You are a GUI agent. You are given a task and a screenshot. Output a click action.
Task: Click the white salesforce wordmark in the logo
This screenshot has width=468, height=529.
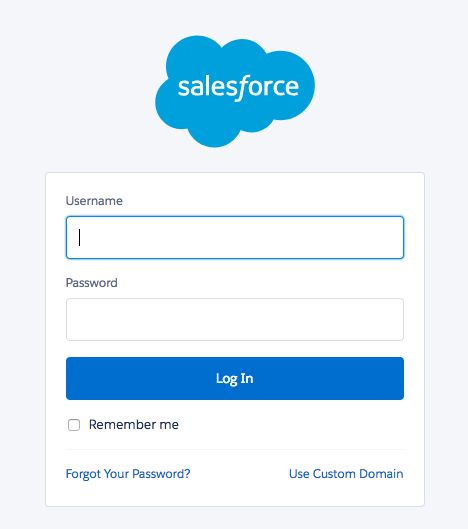(x=238, y=87)
